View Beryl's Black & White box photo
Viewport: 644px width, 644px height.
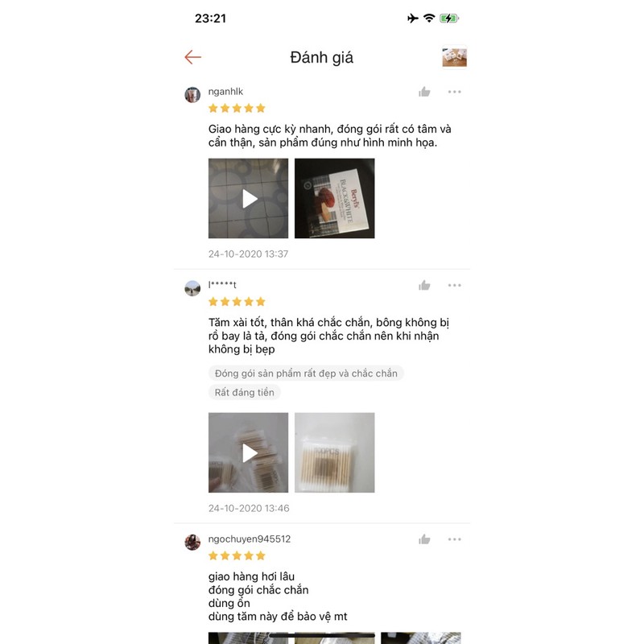point(334,198)
